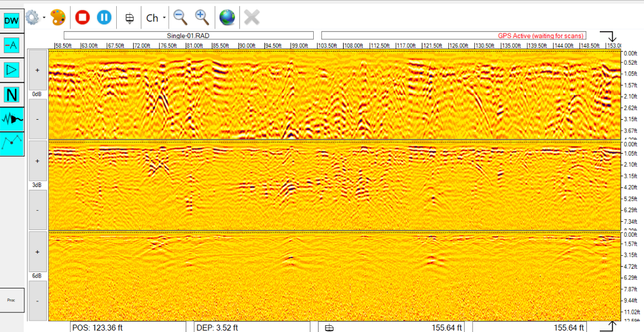Click the gray X delete icon

click(x=252, y=16)
